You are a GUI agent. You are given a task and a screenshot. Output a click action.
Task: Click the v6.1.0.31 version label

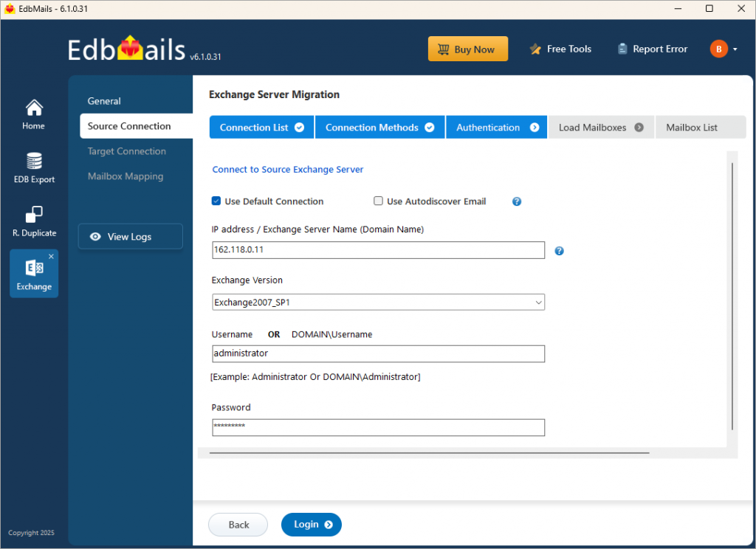205,57
